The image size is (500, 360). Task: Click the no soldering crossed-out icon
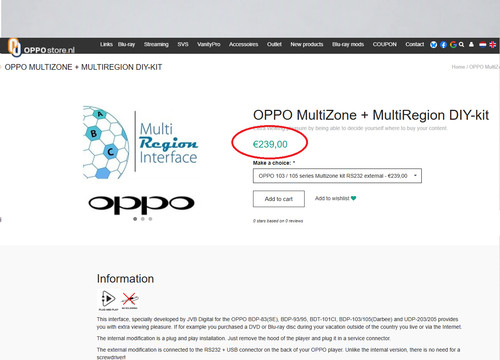(129, 300)
